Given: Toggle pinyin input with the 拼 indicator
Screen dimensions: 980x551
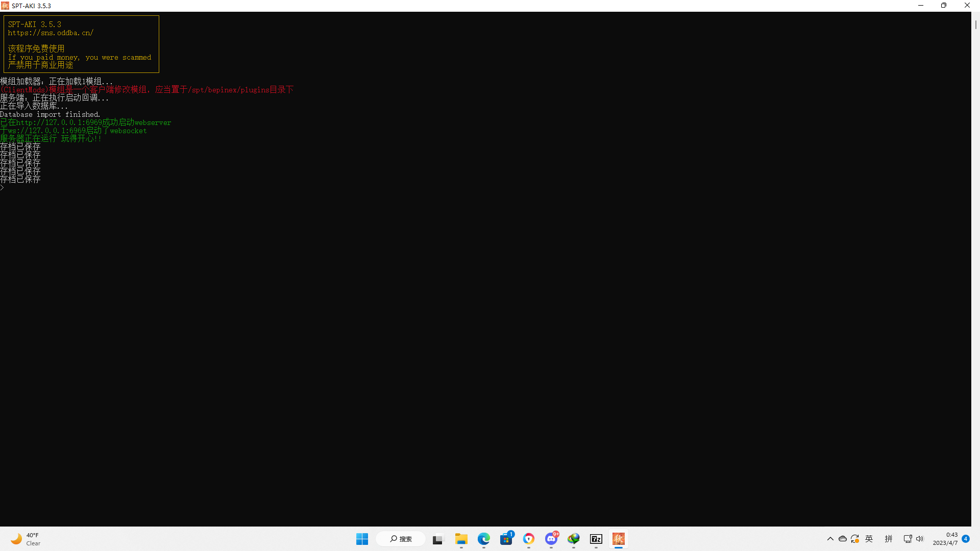Looking at the screenshot, I should (889, 539).
